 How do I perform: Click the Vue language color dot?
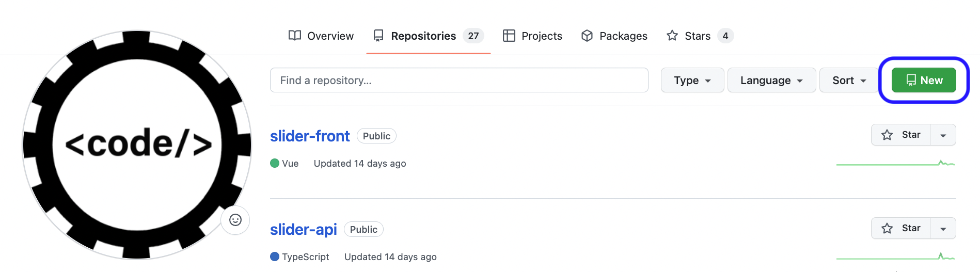click(275, 164)
